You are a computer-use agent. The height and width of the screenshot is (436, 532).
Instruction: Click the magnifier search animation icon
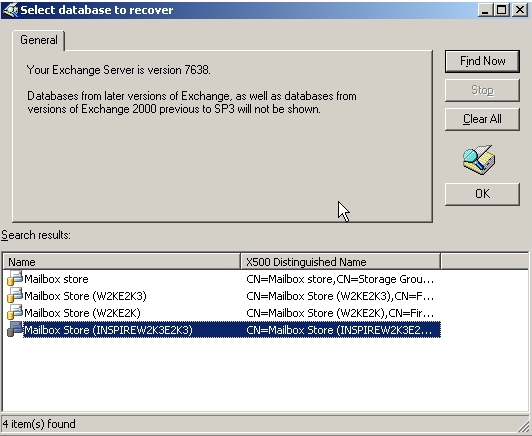pyautogui.click(x=479, y=159)
